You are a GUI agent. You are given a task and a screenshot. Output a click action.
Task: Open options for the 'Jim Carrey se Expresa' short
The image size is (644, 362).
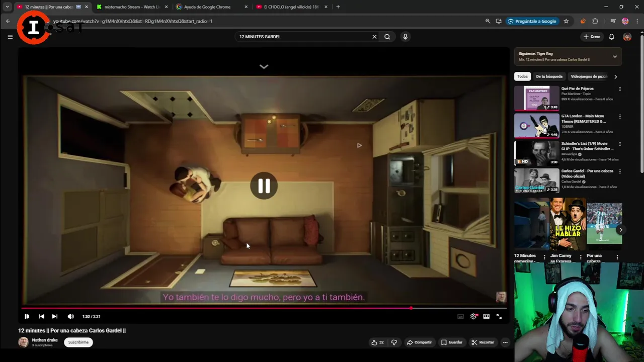tap(581, 257)
